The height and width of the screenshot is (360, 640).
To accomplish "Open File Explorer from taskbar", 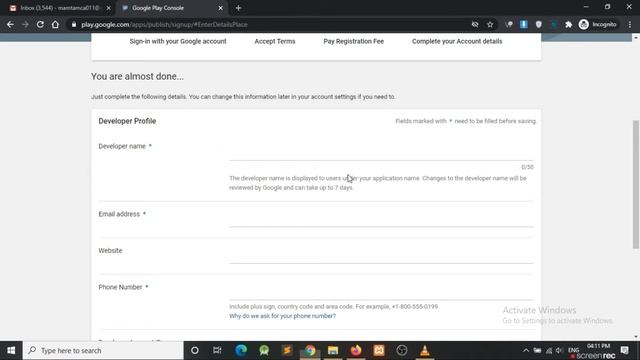I will [x=333, y=350].
